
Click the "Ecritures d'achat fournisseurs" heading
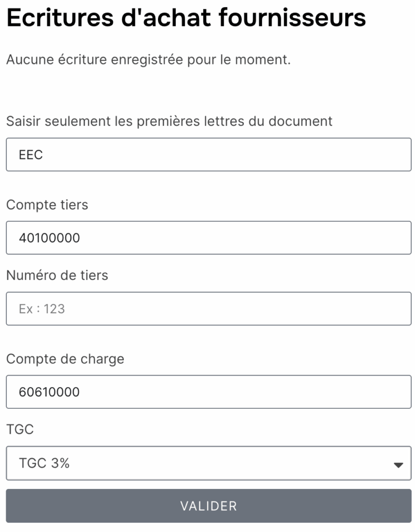186,18
